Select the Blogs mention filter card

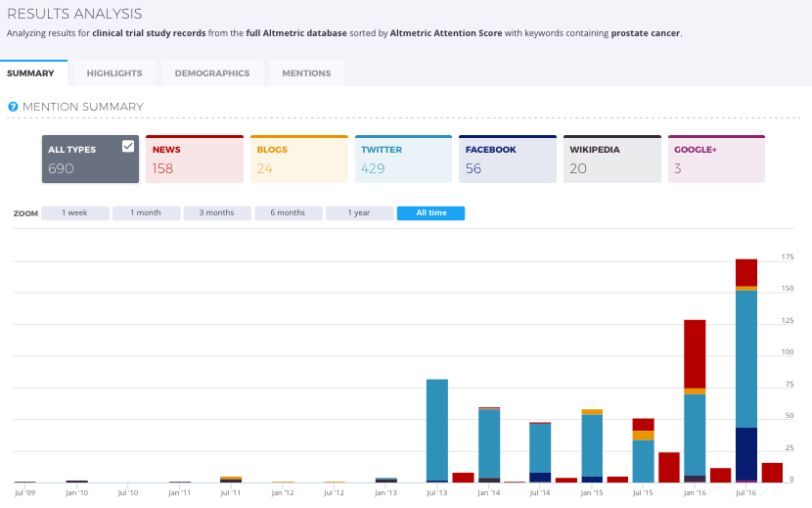coord(299,160)
